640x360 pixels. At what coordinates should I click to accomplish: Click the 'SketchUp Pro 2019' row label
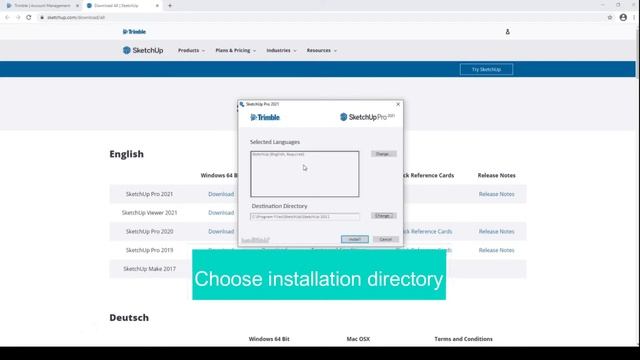149,250
